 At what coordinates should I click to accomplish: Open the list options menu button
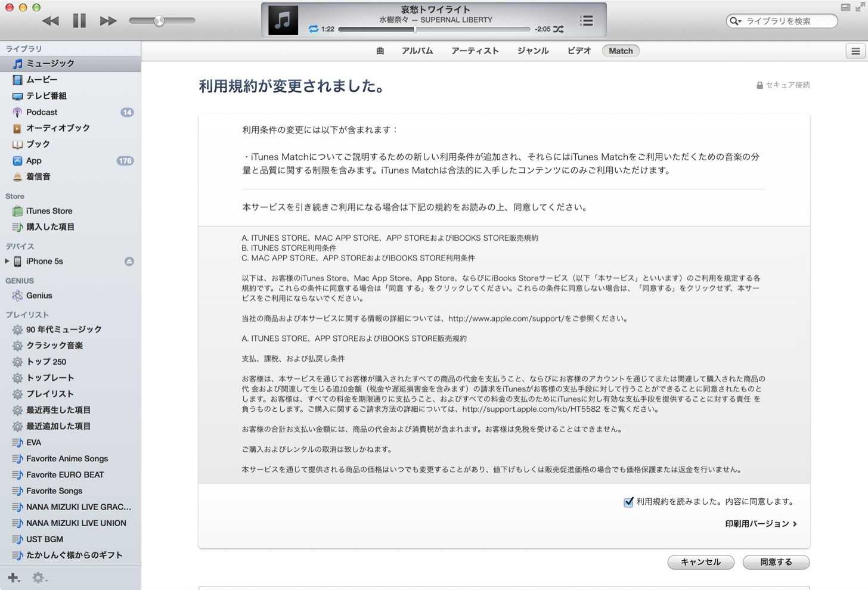[855, 51]
